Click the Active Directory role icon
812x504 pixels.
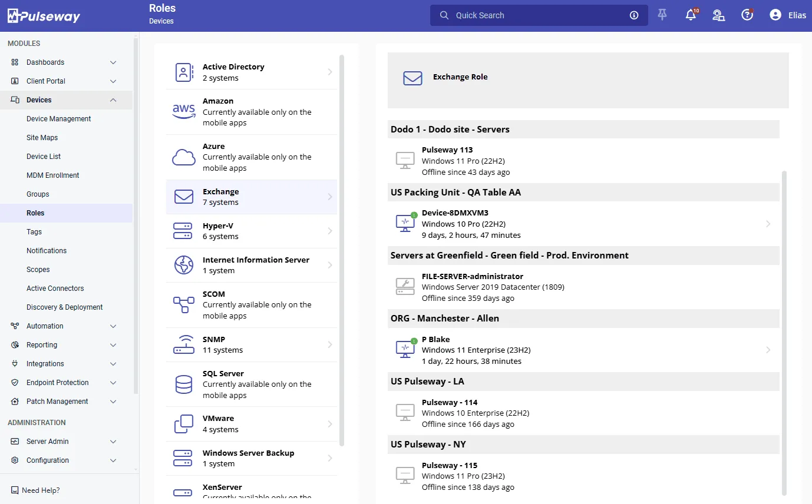pyautogui.click(x=184, y=72)
